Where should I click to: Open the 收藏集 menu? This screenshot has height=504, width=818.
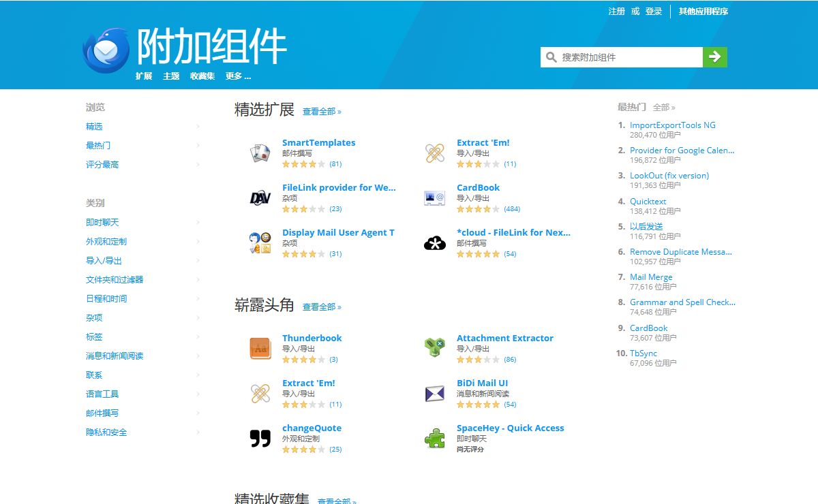pyautogui.click(x=202, y=76)
